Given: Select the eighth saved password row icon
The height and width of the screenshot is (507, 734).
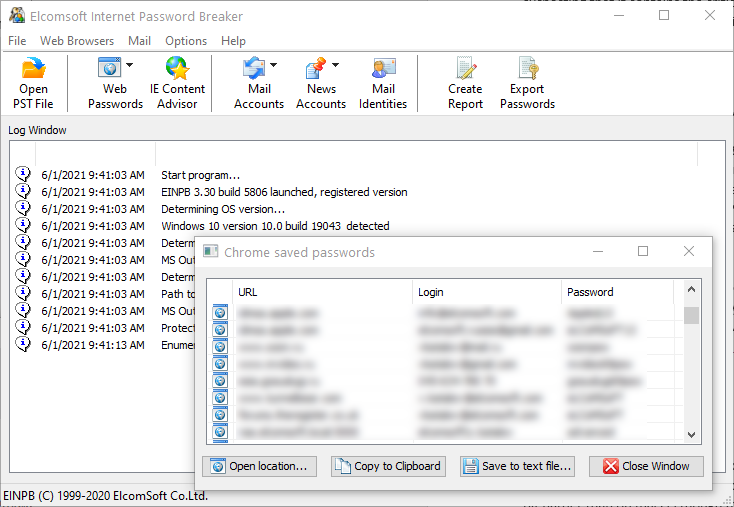Looking at the screenshot, I should pos(220,432).
